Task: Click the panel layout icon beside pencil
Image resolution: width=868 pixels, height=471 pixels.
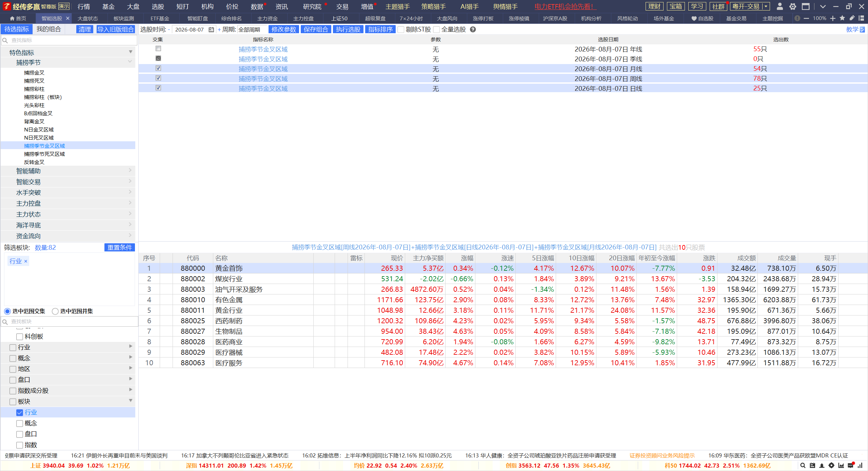Action: point(861,18)
